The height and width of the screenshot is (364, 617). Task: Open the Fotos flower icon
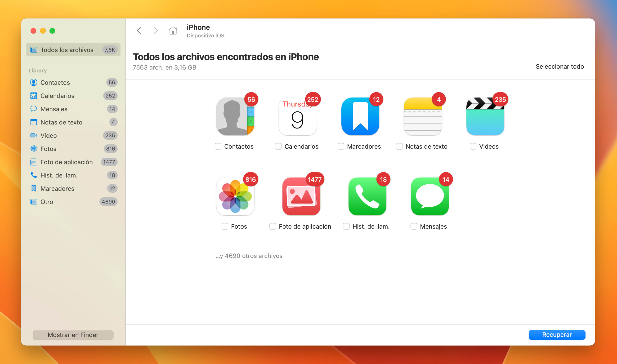tap(235, 196)
